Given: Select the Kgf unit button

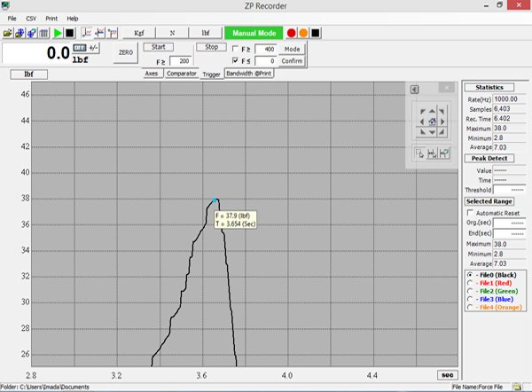Looking at the screenshot, I should pyautogui.click(x=140, y=33).
